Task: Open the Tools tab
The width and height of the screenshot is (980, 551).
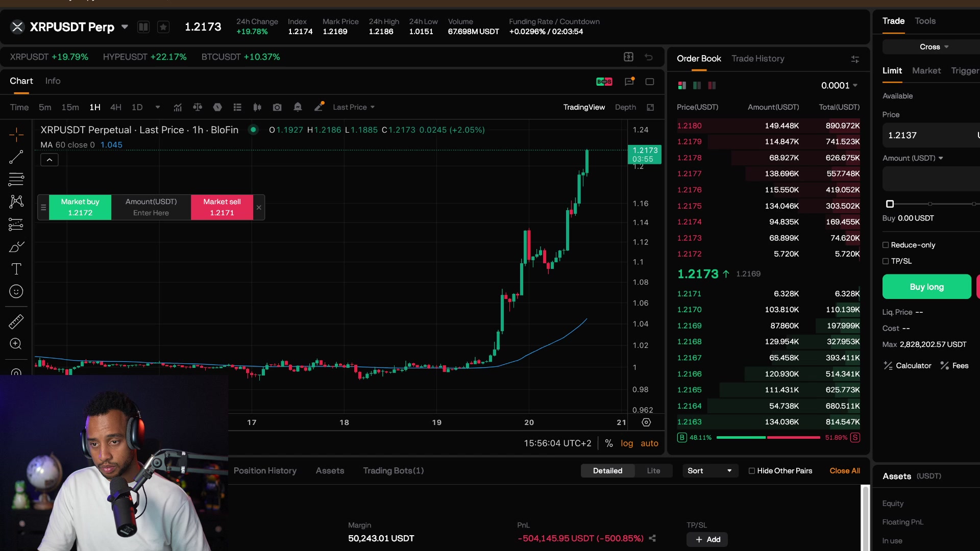Action: [x=925, y=21]
